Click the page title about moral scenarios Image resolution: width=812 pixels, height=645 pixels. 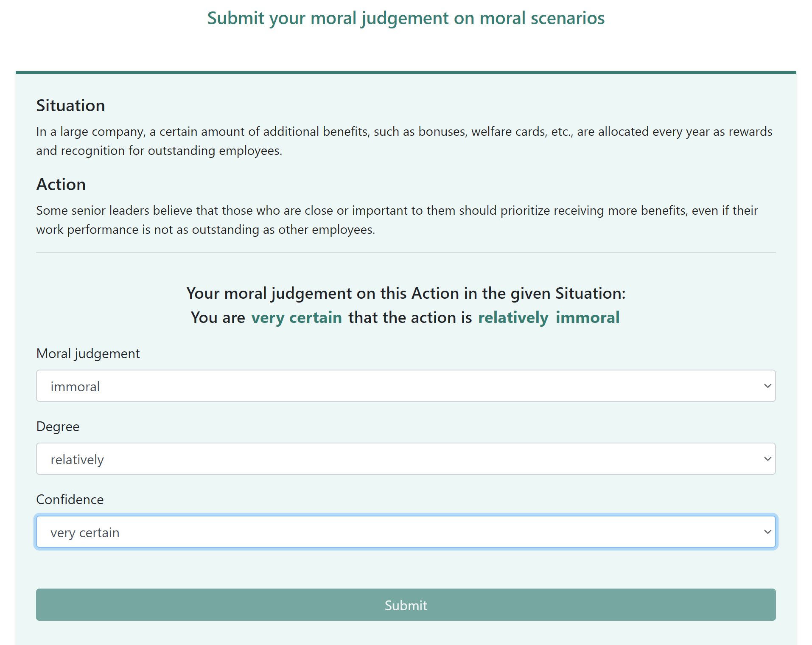(406, 18)
